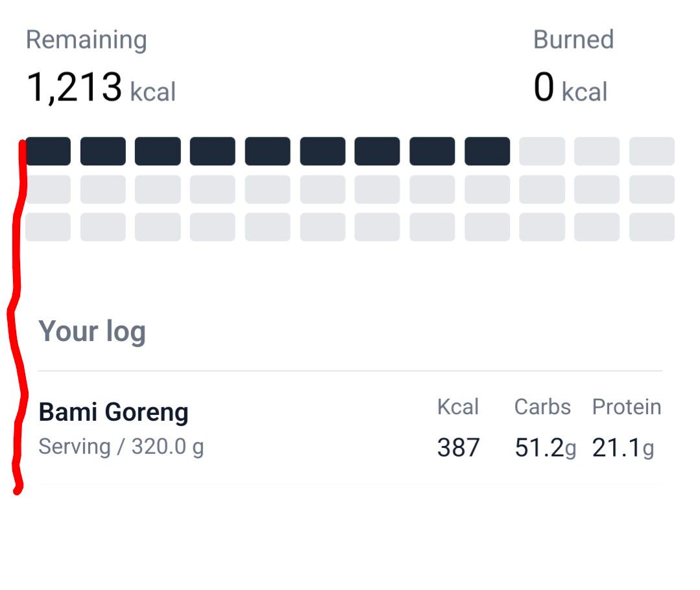Image resolution: width=700 pixels, height=590 pixels.
Task: Select the Remaining label
Action: [86, 40]
